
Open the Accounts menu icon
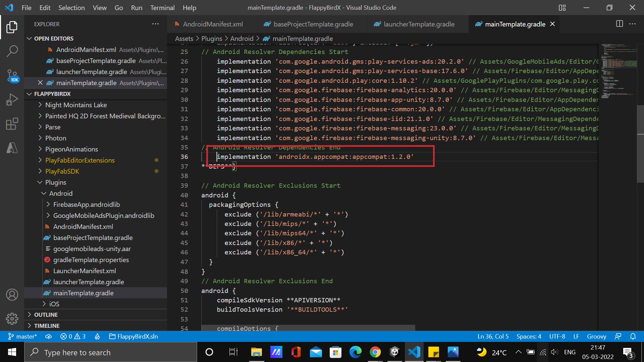[12, 295]
